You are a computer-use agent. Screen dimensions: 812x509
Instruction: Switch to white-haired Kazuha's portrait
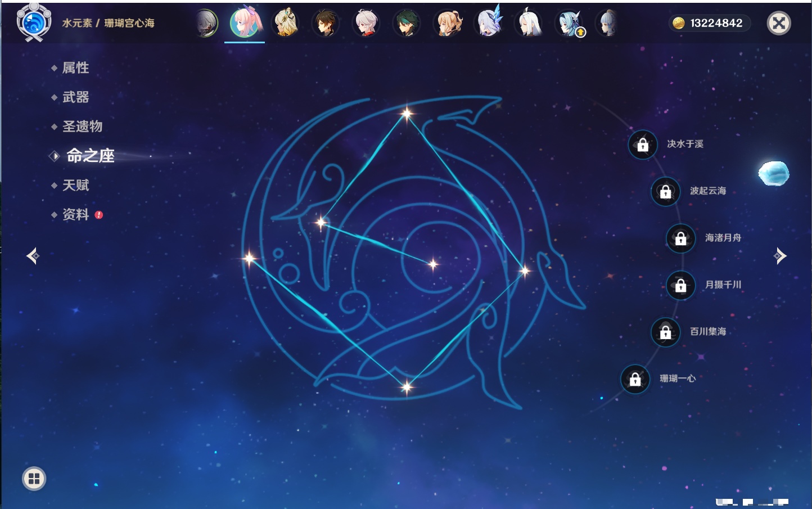(366, 24)
